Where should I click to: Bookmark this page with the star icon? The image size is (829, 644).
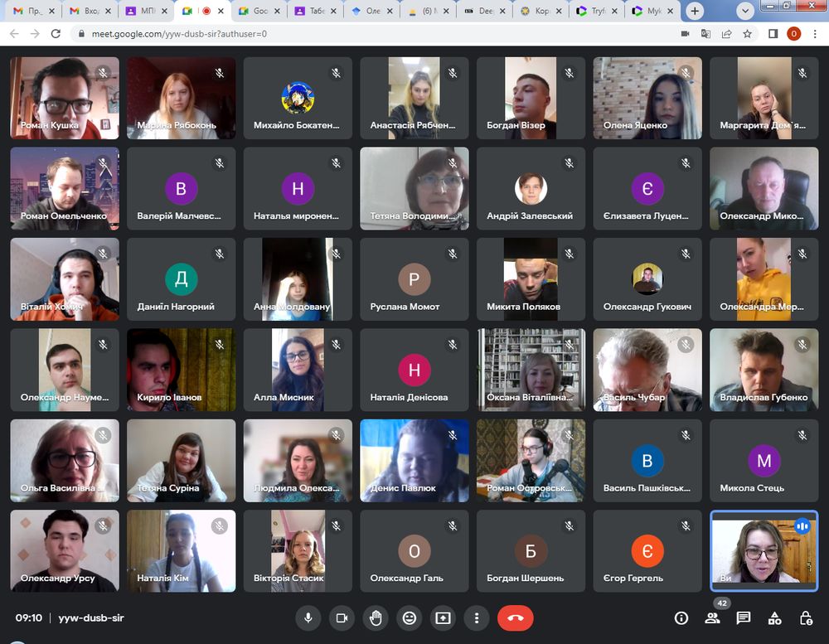748,34
